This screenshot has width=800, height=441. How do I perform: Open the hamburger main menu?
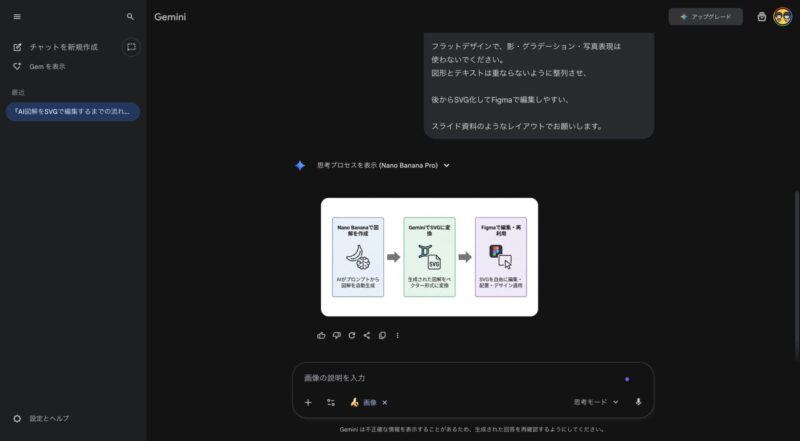tap(17, 16)
